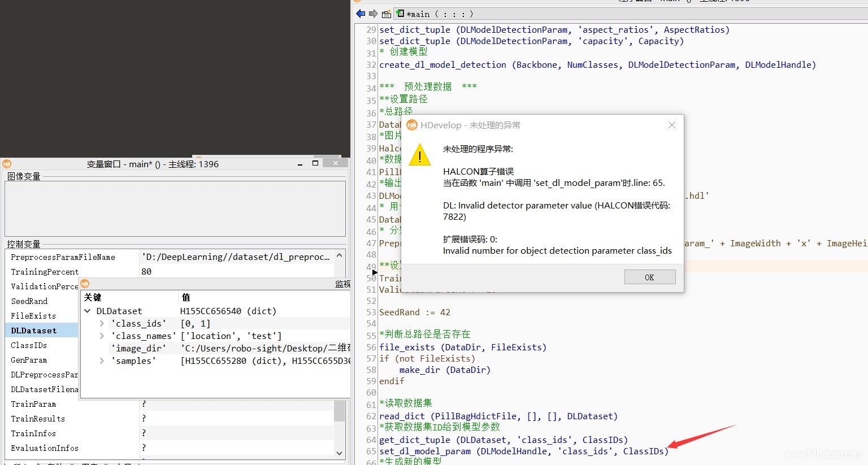Click the read_dict code line 62
Image resolution: width=868 pixels, height=465 pixels.
(x=498, y=416)
